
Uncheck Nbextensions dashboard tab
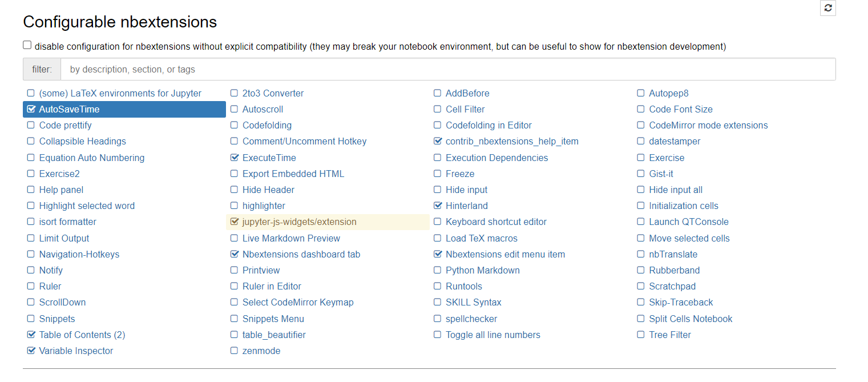point(235,254)
